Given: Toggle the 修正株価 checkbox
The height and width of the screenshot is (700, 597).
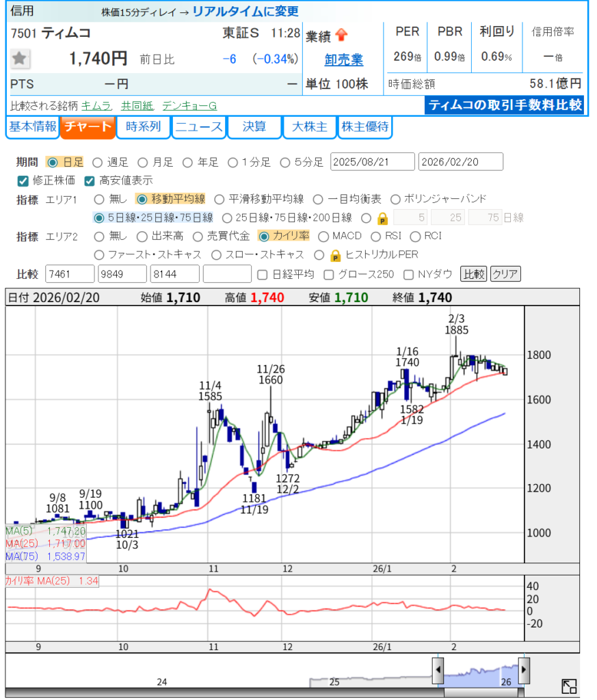Looking at the screenshot, I should click(23, 180).
